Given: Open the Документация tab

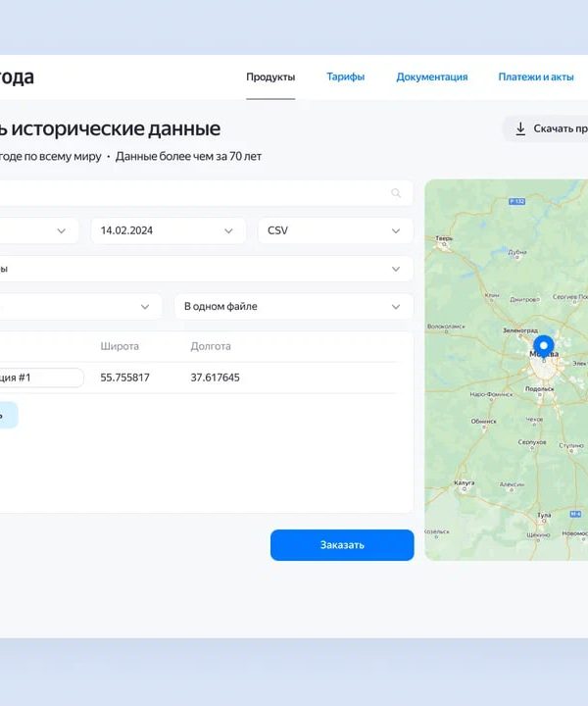Looking at the screenshot, I should 431,76.
